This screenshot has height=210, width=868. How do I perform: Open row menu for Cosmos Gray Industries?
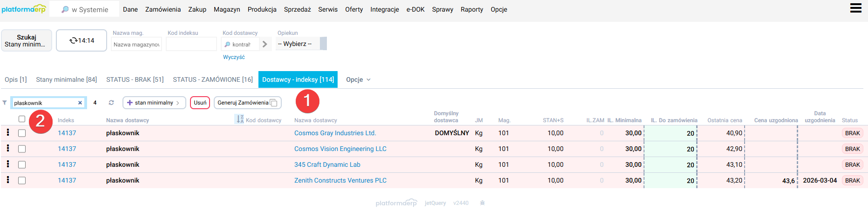pyautogui.click(x=8, y=133)
